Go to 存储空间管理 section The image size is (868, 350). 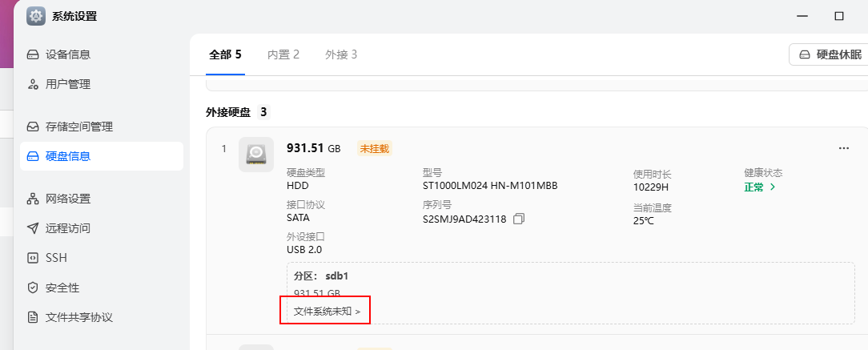tap(78, 127)
